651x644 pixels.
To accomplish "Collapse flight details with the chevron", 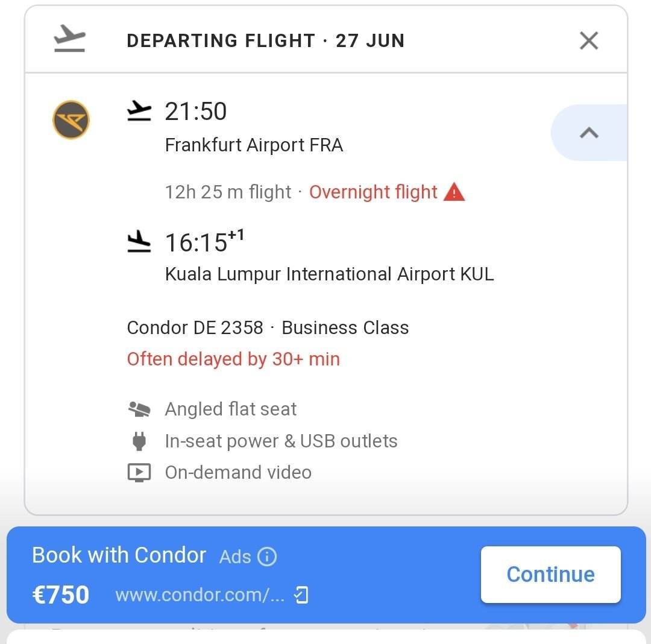I will [589, 133].
